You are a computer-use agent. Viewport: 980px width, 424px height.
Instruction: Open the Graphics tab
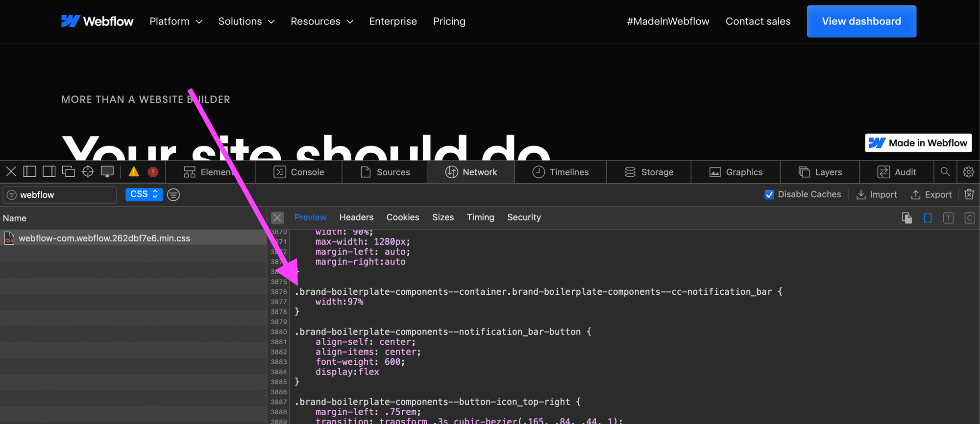click(736, 172)
